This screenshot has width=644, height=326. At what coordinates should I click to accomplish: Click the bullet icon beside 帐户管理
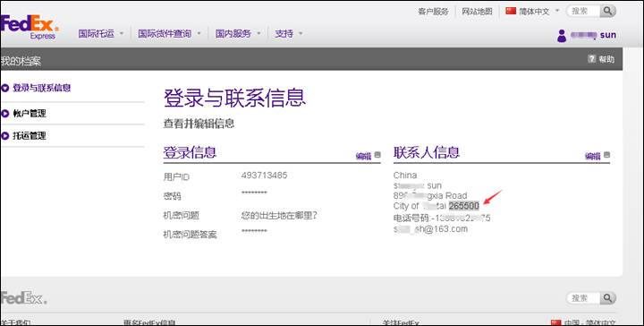tap(5, 114)
